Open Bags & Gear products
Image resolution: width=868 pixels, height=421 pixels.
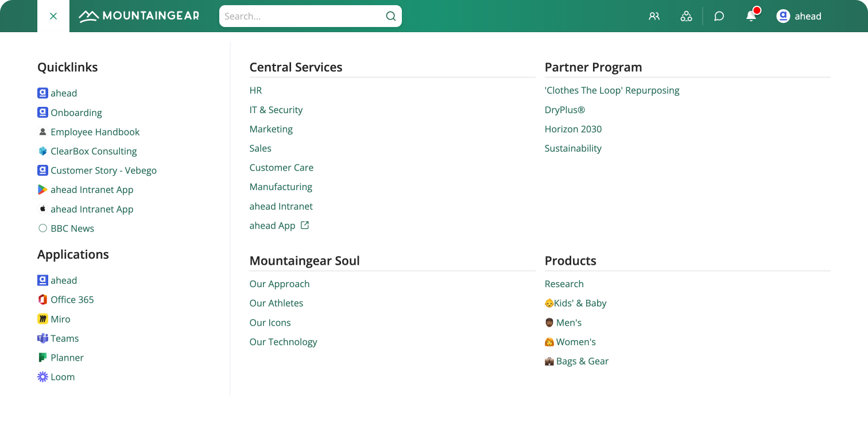576,361
